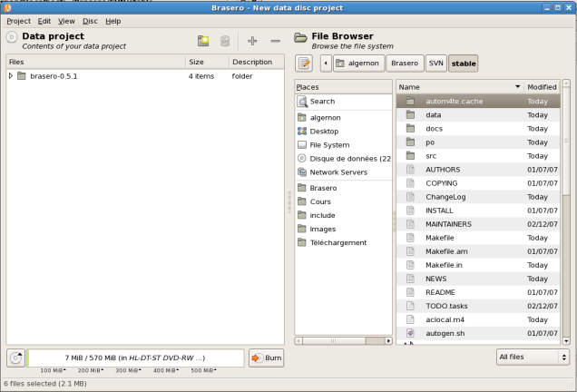Select the docs folder in the file list

(x=478, y=129)
